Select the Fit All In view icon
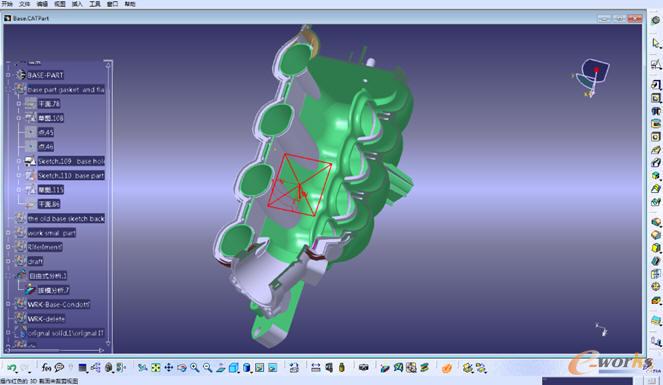Image resolution: width=663 pixels, height=385 pixels. [x=156, y=368]
